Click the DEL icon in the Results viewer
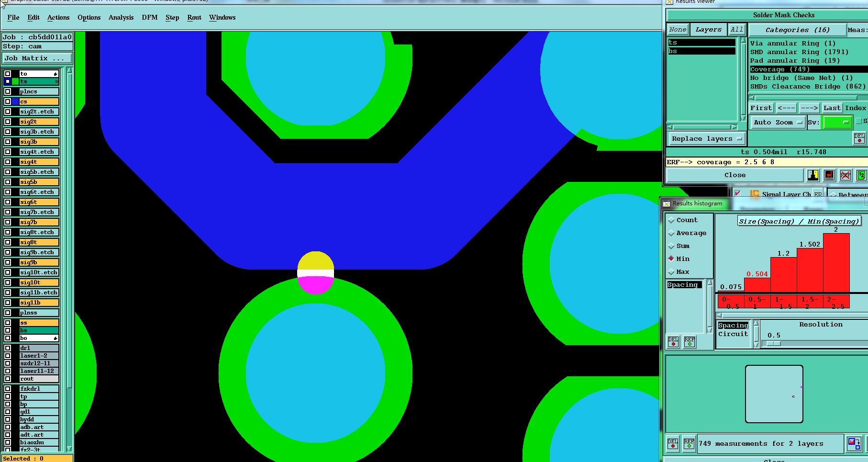868x462 pixels. [859, 138]
